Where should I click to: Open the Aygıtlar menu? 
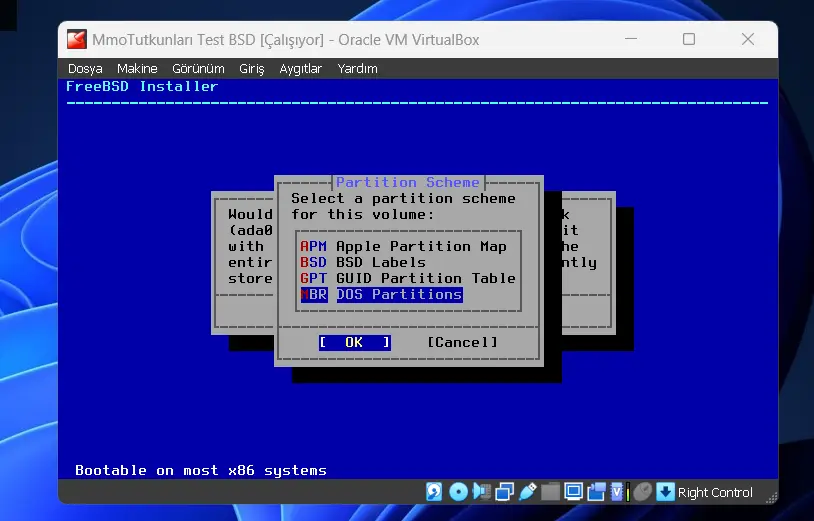301,68
